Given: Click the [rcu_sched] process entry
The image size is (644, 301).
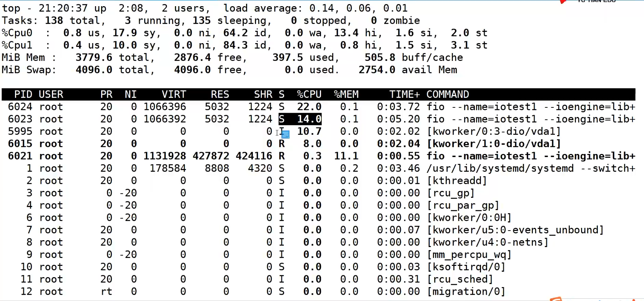Looking at the screenshot, I should click(460, 279).
